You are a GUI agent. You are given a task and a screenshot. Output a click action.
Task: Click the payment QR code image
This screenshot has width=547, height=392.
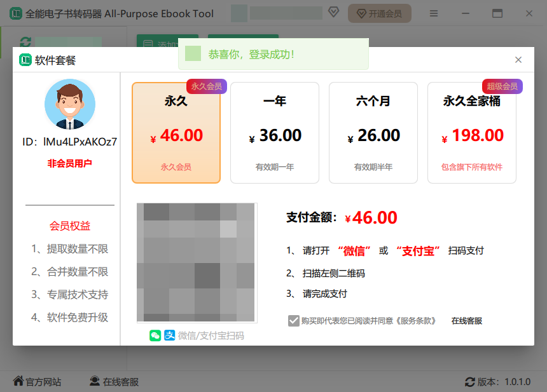[197, 262]
